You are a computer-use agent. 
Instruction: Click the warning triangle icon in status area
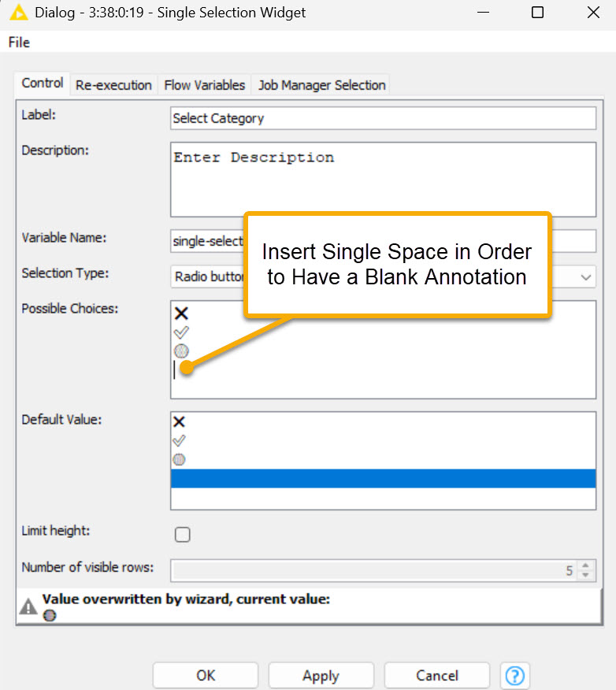[x=28, y=607]
